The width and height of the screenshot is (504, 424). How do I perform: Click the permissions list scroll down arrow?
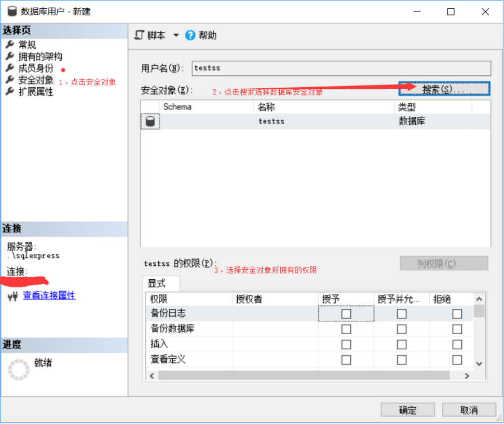(479, 364)
